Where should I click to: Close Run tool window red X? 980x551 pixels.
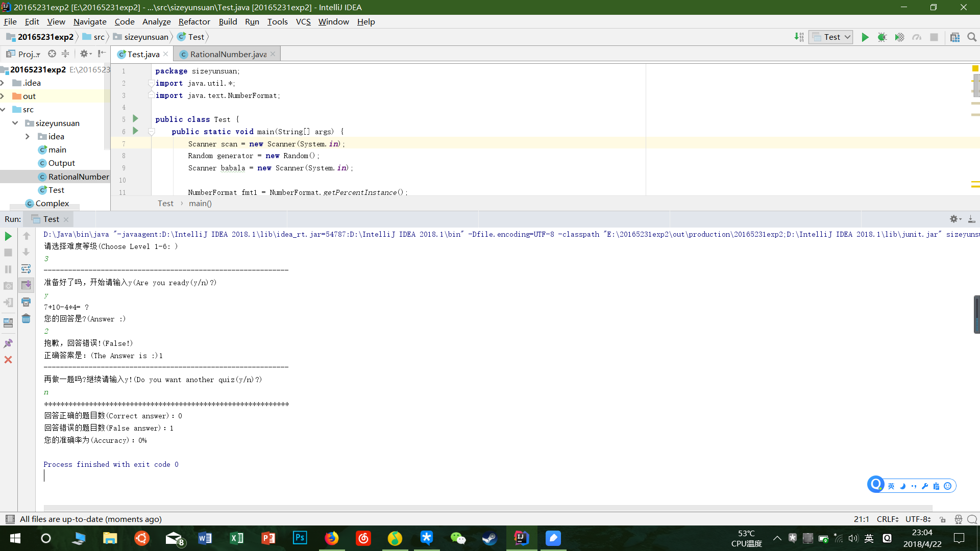click(x=8, y=360)
